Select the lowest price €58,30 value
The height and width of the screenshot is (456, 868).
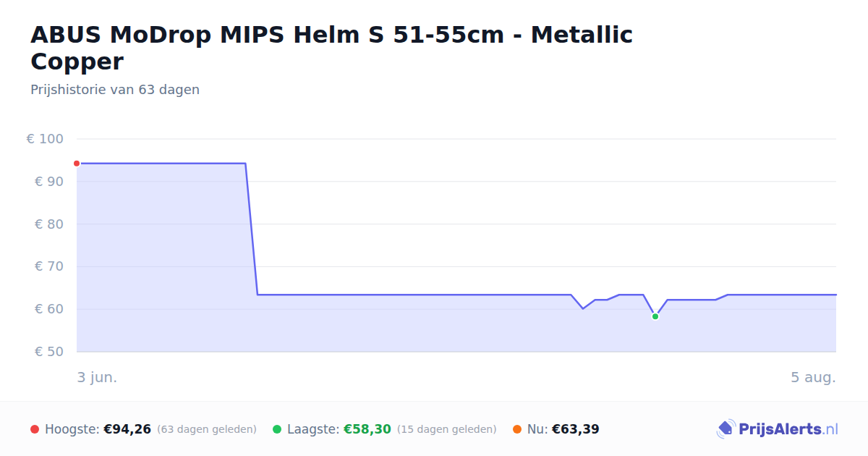pos(367,429)
